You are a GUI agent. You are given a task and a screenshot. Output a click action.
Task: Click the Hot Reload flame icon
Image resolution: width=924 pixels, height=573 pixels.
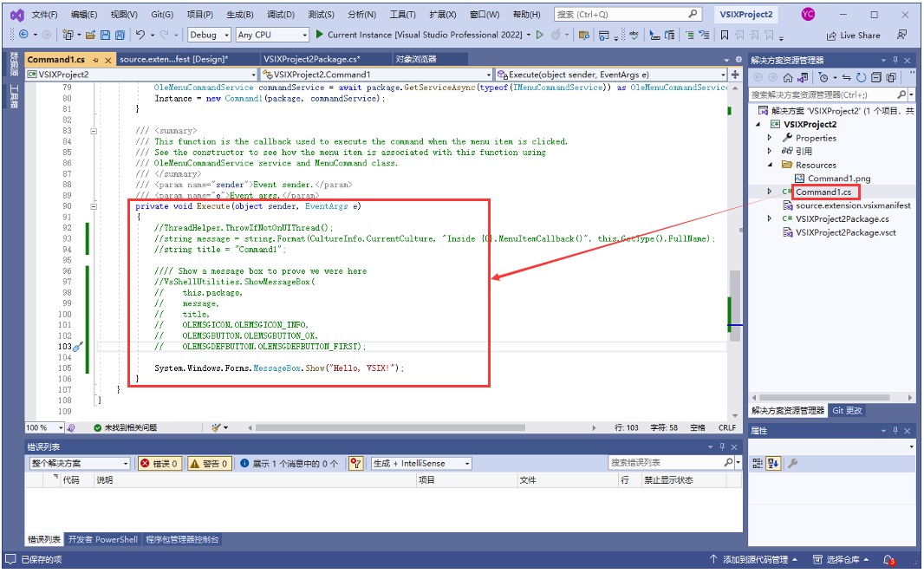[x=555, y=35]
